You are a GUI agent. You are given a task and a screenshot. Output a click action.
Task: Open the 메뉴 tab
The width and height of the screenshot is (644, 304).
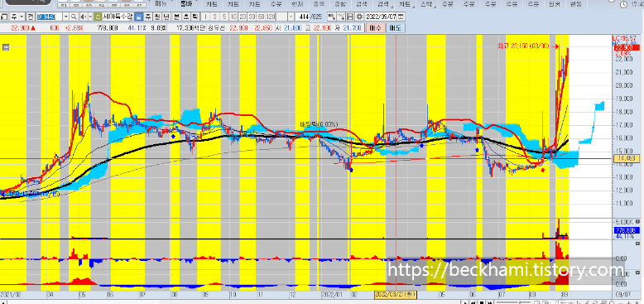(161, 4)
